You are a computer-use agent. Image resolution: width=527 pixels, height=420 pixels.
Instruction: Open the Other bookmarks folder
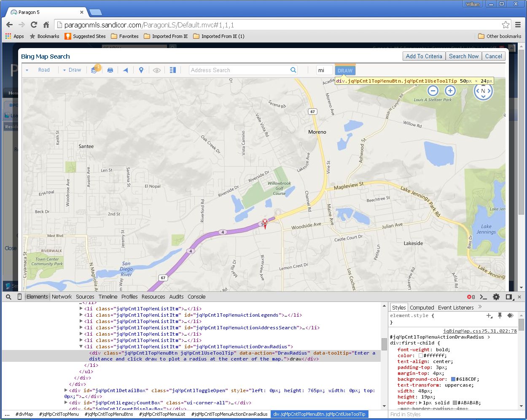[500, 36]
